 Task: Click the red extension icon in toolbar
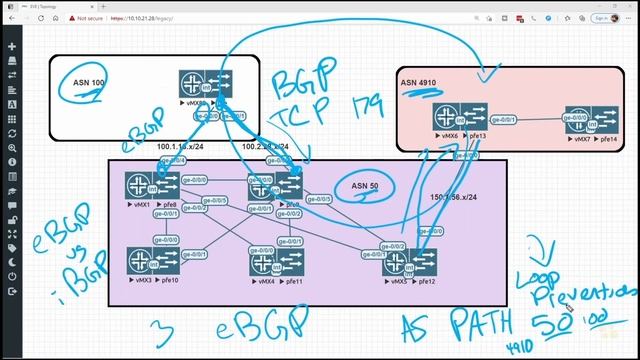point(520,19)
